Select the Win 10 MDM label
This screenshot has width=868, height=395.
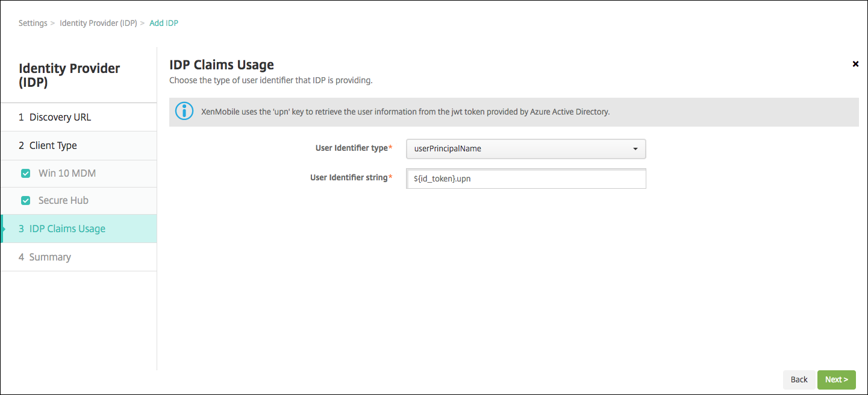click(x=67, y=173)
